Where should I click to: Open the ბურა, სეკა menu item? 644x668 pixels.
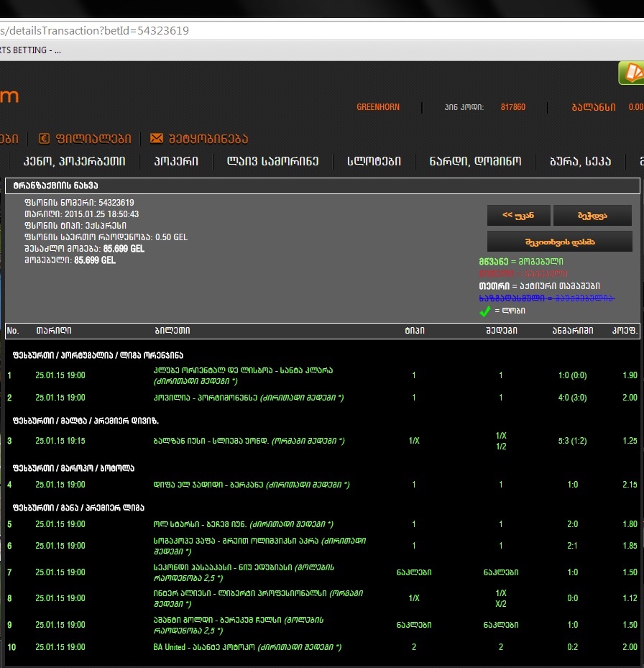tap(580, 162)
